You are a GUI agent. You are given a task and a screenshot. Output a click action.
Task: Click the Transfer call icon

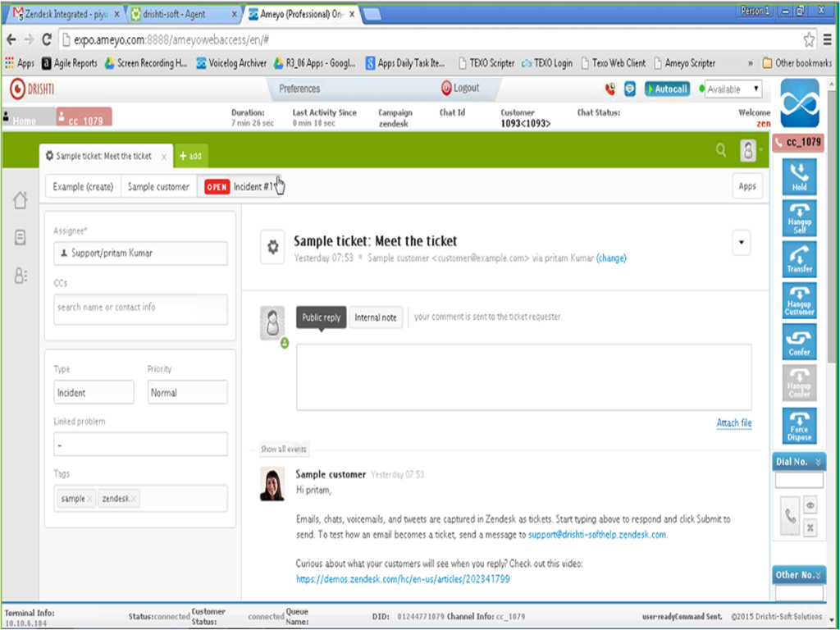click(799, 258)
